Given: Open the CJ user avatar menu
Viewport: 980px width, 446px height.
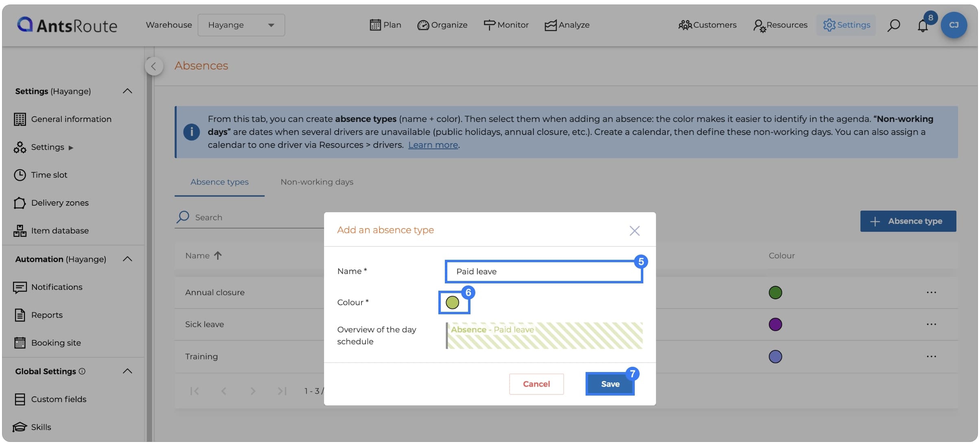Looking at the screenshot, I should (x=954, y=25).
